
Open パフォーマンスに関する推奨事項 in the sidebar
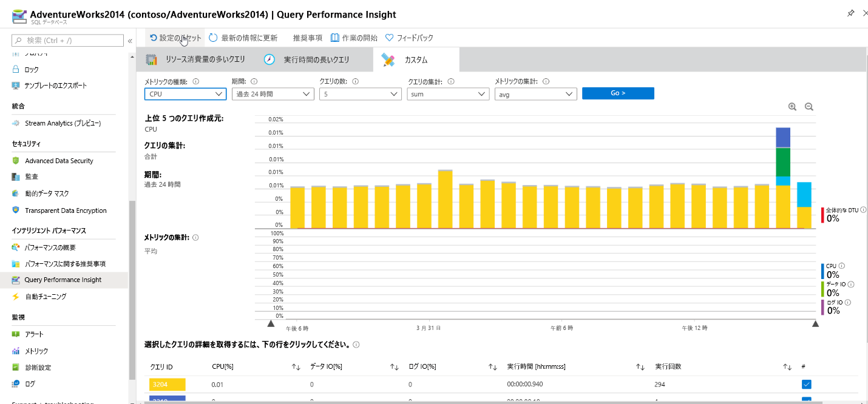point(65,264)
